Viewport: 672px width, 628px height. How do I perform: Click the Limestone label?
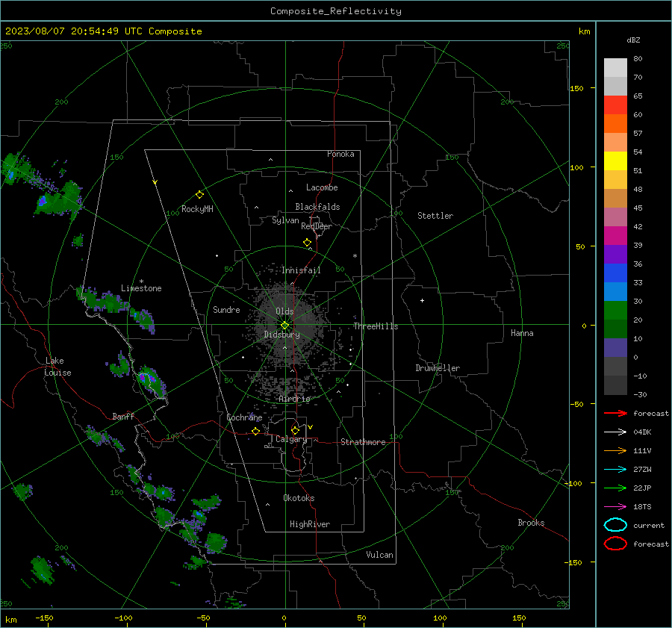[141, 288]
